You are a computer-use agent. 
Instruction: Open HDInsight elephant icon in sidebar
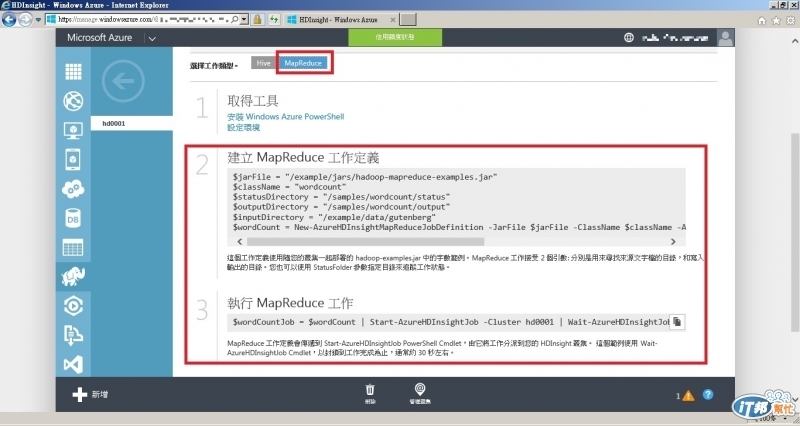73,277
